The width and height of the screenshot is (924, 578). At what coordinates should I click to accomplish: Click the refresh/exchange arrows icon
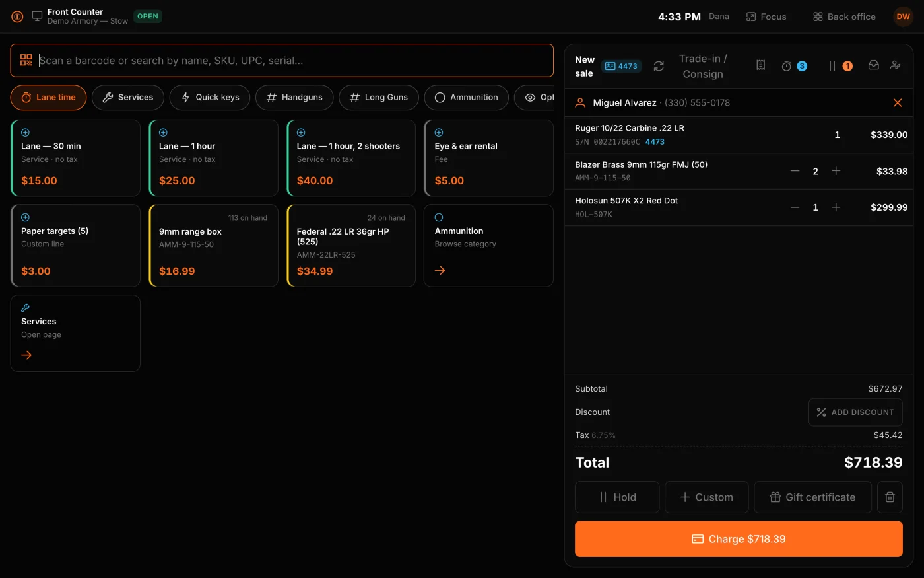[659, 66]
